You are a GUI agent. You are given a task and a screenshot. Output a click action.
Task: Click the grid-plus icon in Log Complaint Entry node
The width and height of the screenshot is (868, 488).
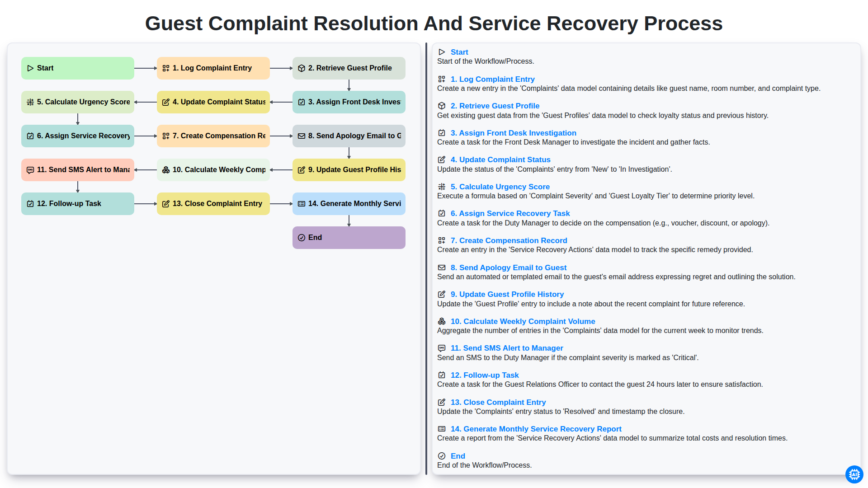tap(166, 68)
